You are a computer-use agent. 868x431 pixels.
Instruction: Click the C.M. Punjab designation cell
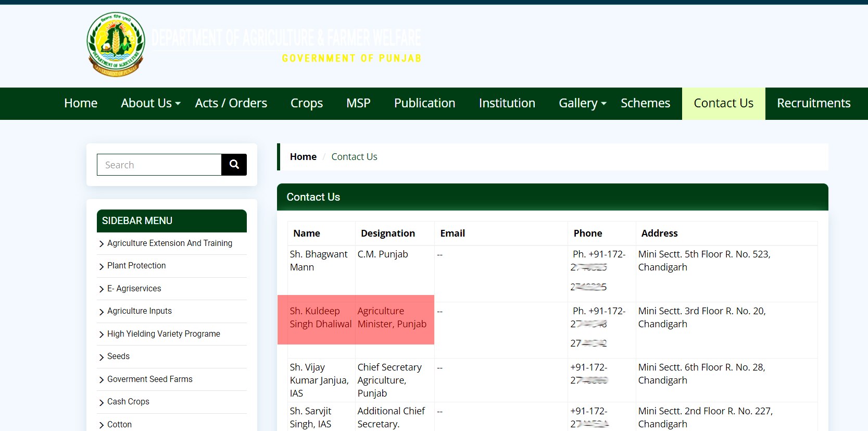pos(395,274)
